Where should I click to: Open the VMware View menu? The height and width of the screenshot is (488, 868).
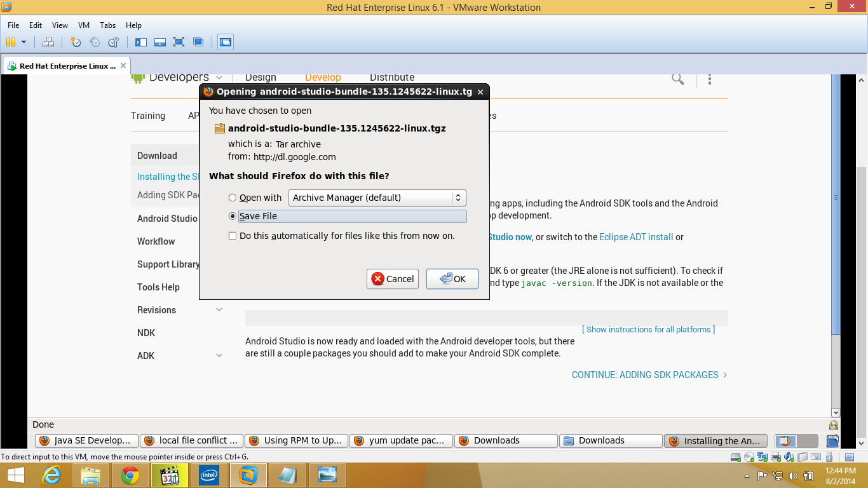coord(60,25)
